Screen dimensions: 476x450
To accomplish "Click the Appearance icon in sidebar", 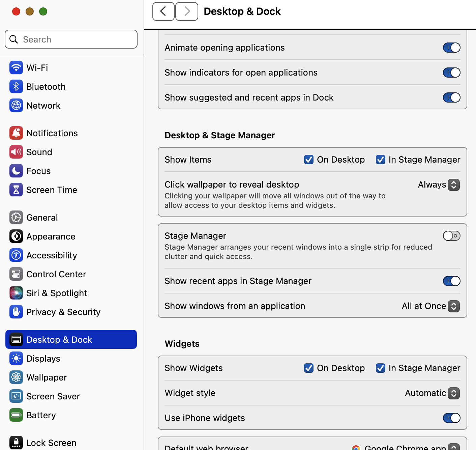I will click(x=16, y=236).
